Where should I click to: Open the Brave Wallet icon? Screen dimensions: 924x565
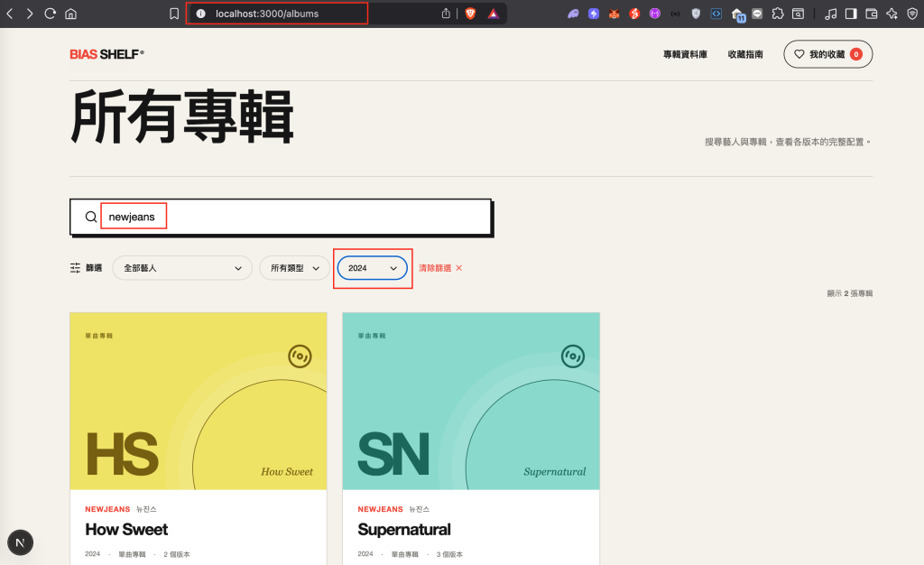point(872,14)
